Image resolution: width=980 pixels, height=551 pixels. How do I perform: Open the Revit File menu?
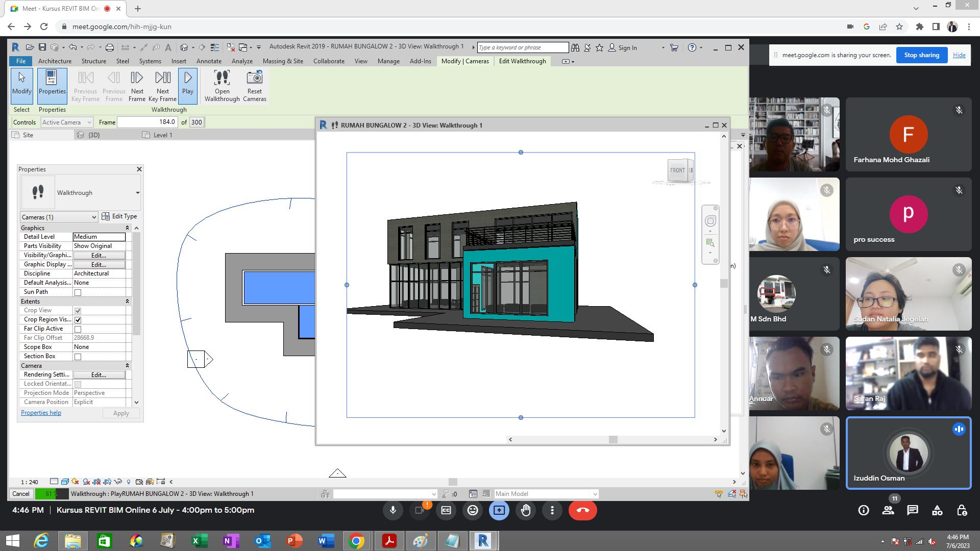click(x=20, y=61)
